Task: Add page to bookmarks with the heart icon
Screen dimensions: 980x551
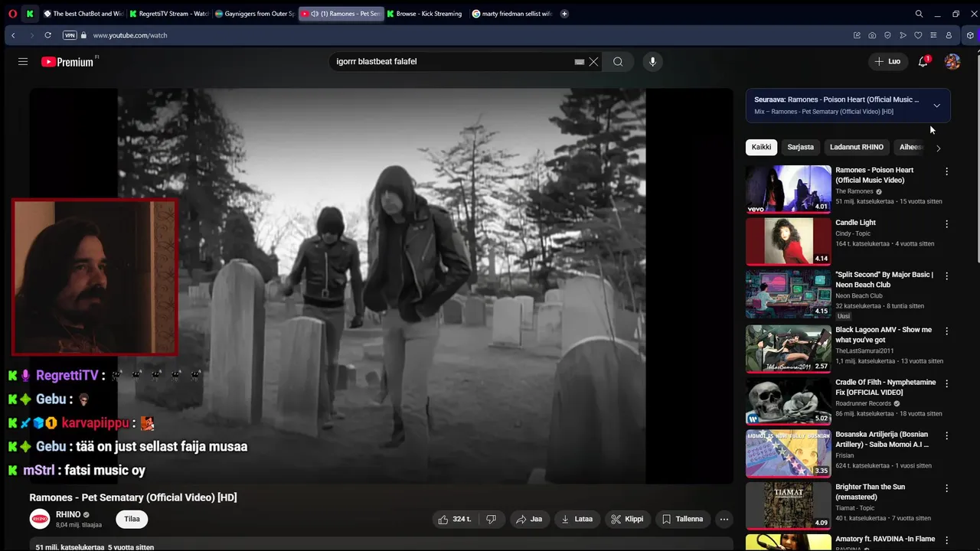Action: coord(918,35)
